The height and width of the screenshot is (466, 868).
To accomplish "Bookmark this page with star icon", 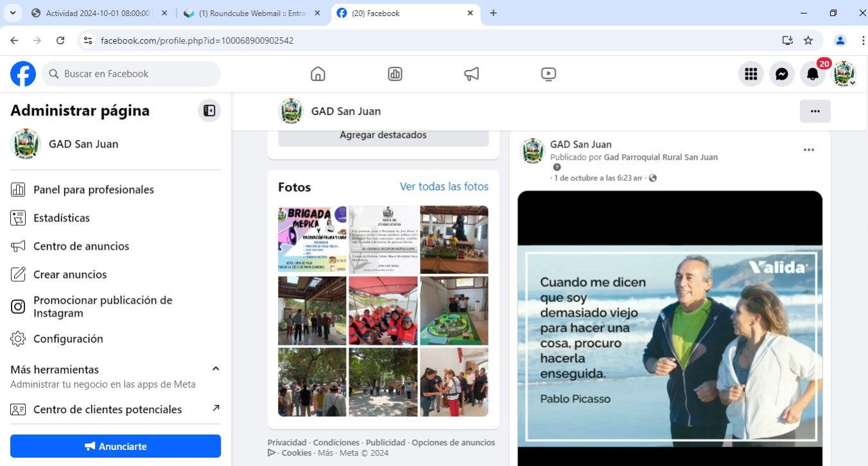I will (x=808, y=40).
